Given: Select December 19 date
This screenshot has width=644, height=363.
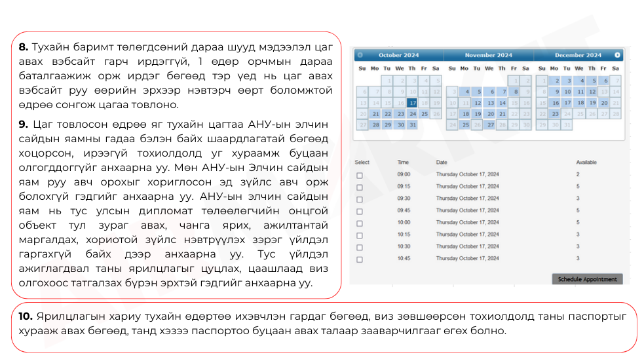Looking at the screenshot, I should click(592, 103).
